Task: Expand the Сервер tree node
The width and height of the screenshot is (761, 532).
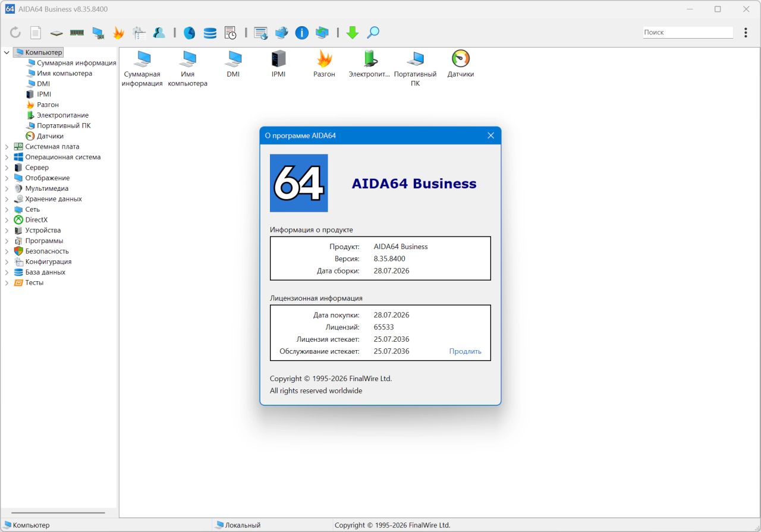Action: 7,168
